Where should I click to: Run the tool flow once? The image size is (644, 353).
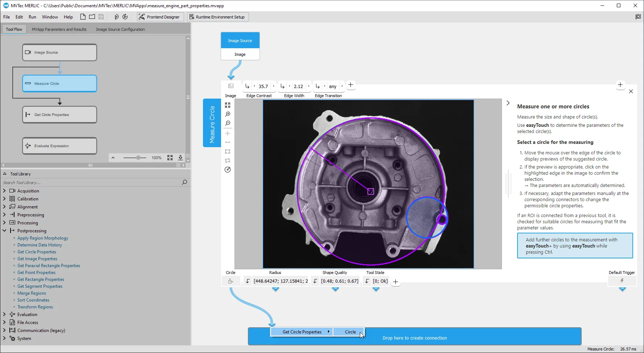pyautogui.click(x=116, y=17)
